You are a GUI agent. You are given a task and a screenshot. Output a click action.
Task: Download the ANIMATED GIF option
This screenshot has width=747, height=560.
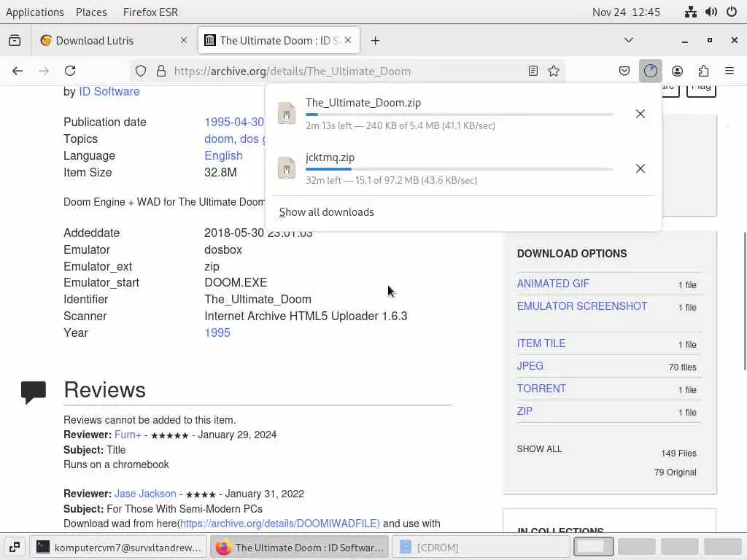[x=553, y=284]
